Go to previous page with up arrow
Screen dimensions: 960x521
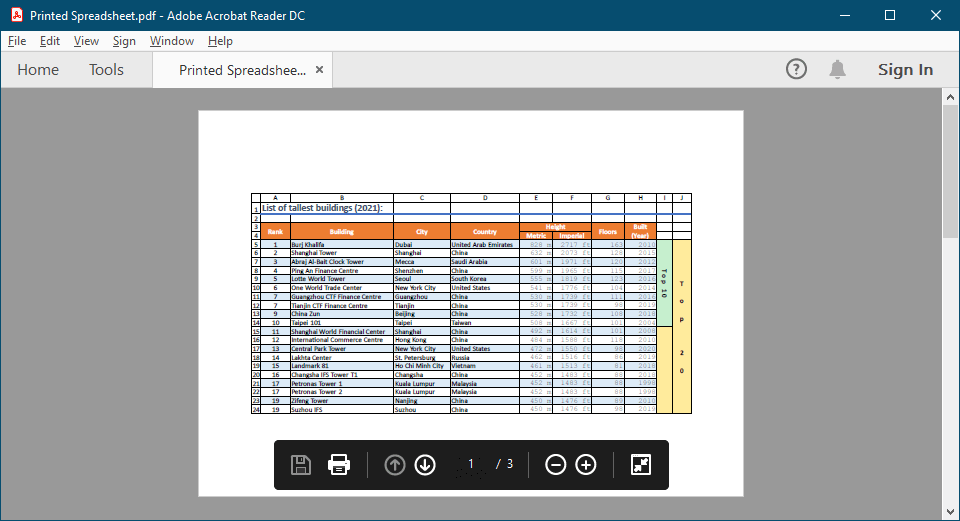(395, 465)
